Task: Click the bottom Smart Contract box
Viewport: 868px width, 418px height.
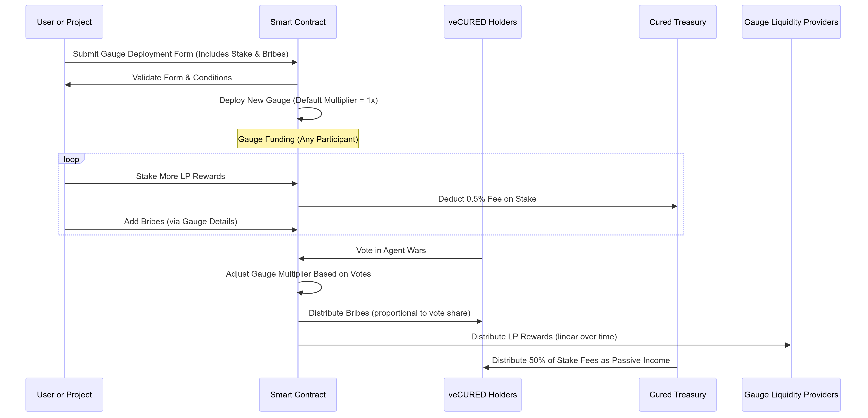Action: click(297, 395)
